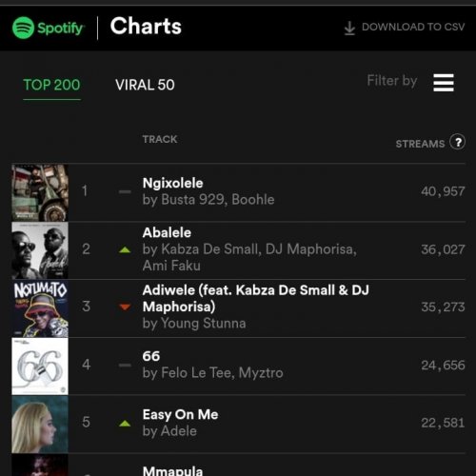Click the Filter by label
Image resolution: width=476 pixels, height=476 pixels.
[392, 81]
